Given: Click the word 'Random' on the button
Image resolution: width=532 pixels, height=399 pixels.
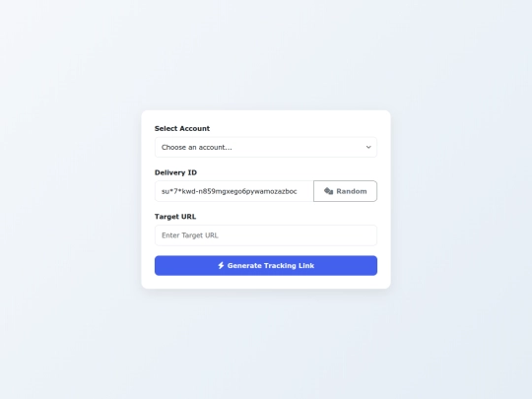Looking at the screenshot, I should 352,191.
